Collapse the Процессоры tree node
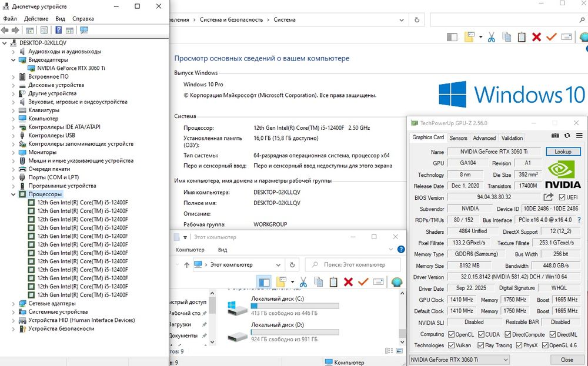Image resolution: width=588 pixels, height=366 pixels. point(14,194)
